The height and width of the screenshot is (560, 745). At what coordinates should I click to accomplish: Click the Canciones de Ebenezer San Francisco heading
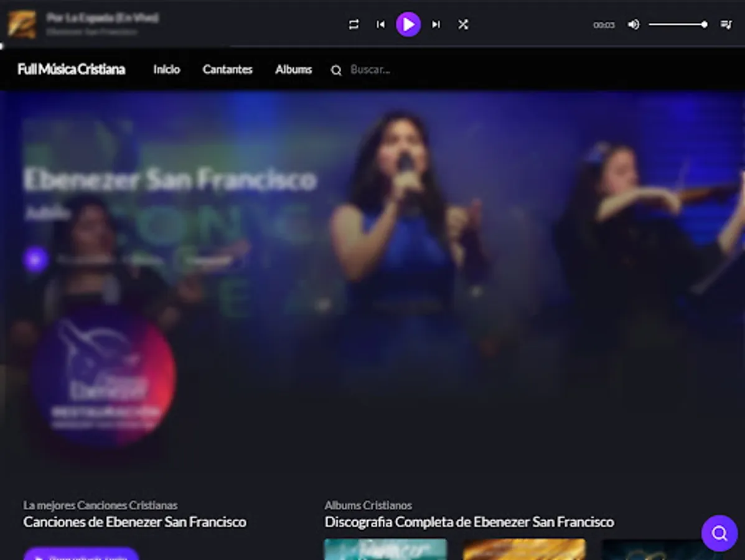point(135,522)
